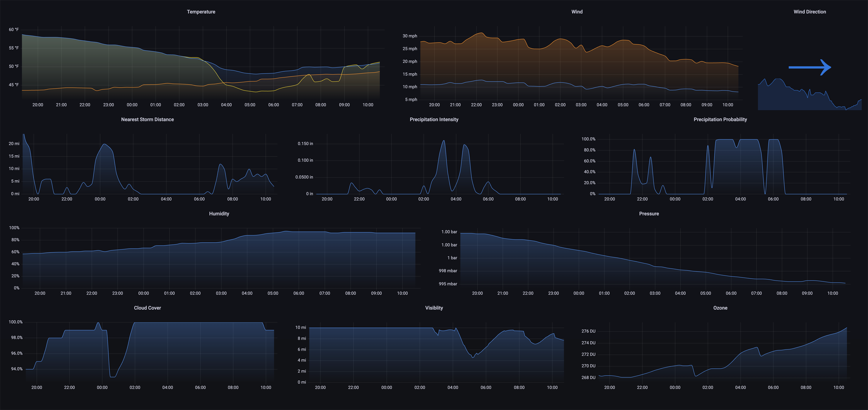868x410 pixels.
Task: Click the 0.150 in axis label
Action: click(x=305, y=143)
